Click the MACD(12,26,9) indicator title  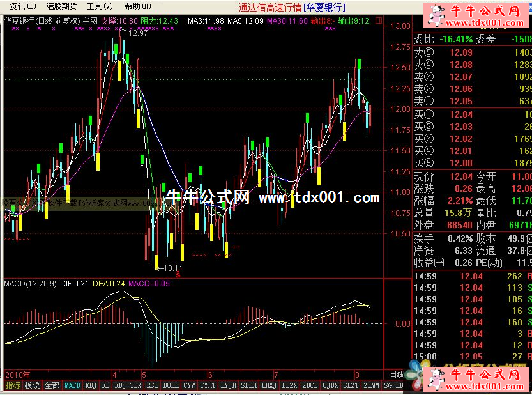coord(30,284)
